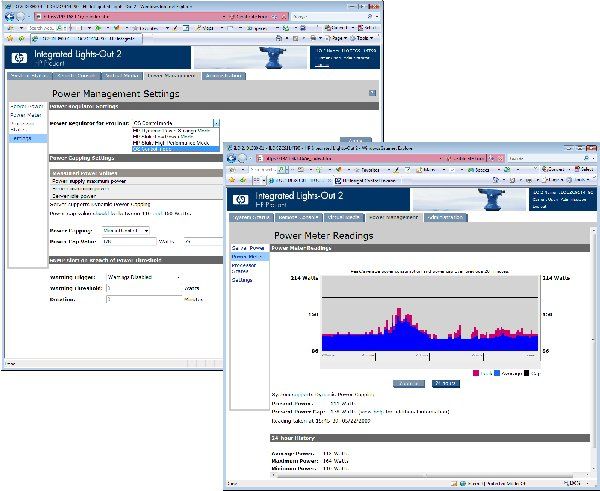Click the horizontal scrollbar in Power Meter window
This screenshot has height=491, width=600.
click(x=430, y=476)
